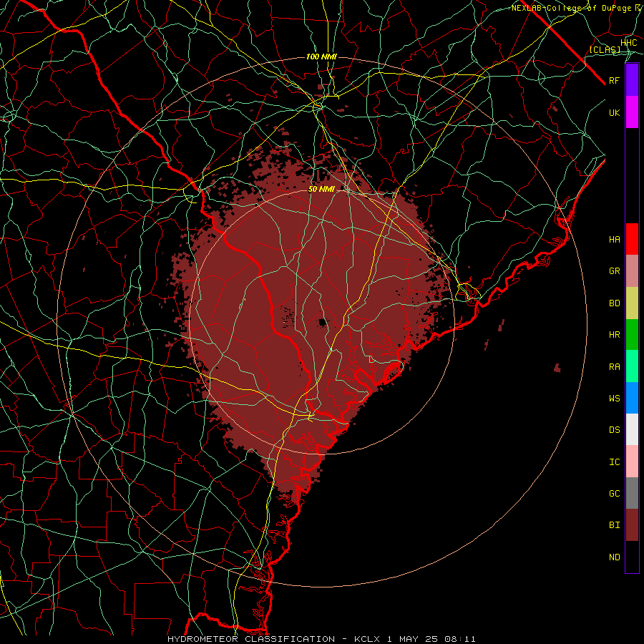Click the 08:11 timestamp

[x=460, y=639]
